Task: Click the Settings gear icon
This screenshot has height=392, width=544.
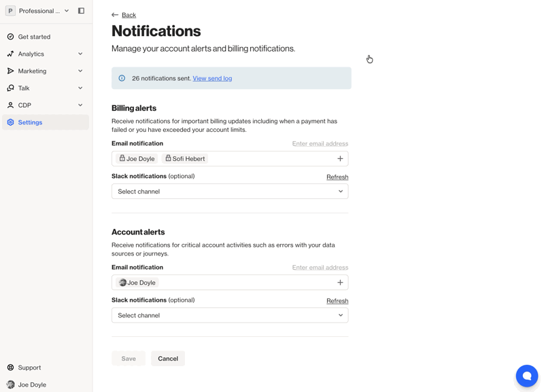Action: [x=11, y=122]
